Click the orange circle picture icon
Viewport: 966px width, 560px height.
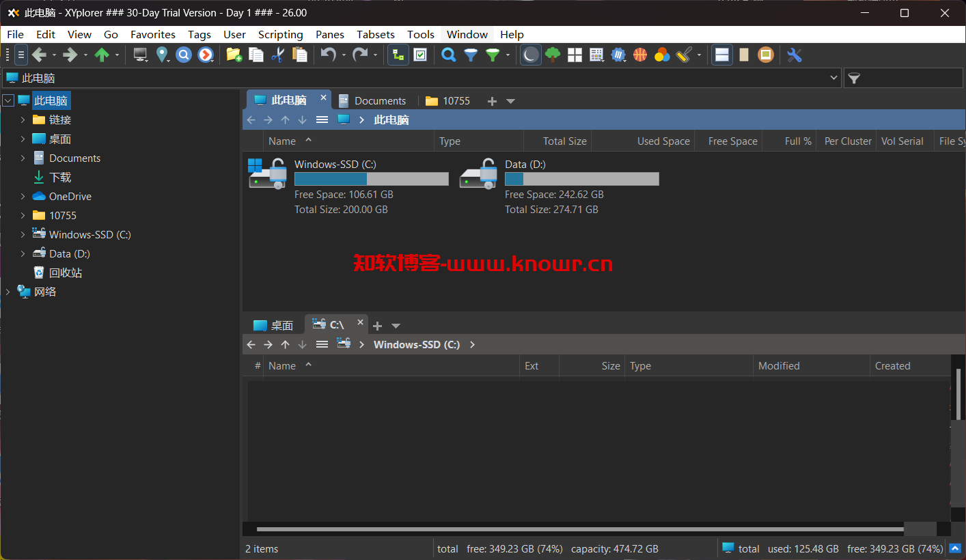click(x=766, y=55)
